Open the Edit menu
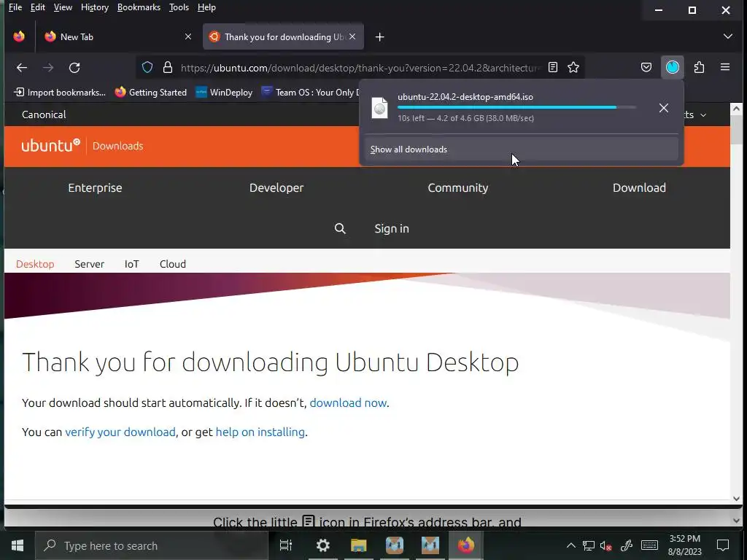Image resolution: width=747 pixels, height=560 pixels. point(38,7)
